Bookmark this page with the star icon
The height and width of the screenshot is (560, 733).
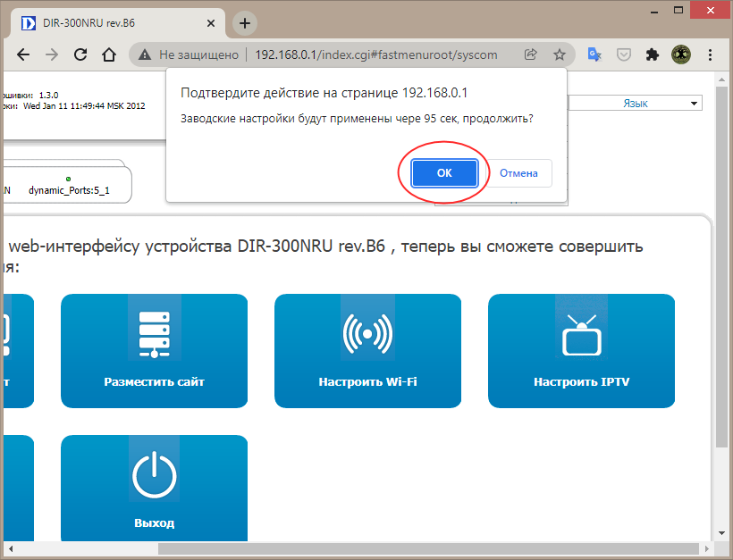tap(559, 54)
